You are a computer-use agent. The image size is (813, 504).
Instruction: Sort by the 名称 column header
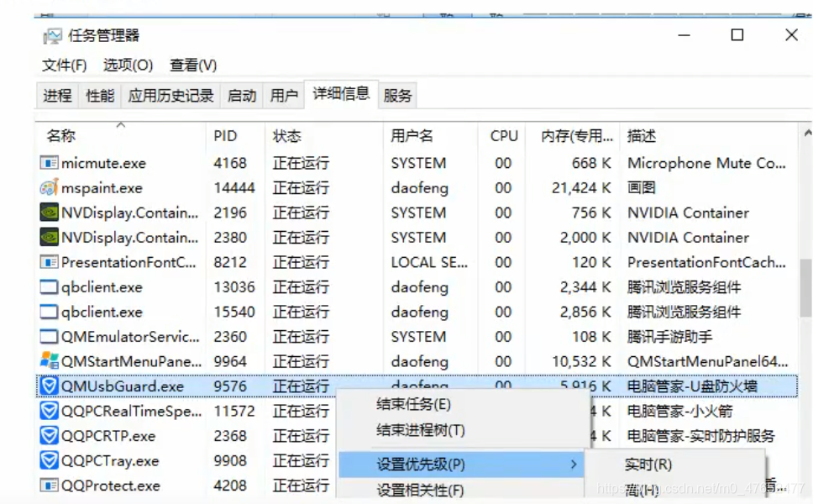(x=60, y=136)
